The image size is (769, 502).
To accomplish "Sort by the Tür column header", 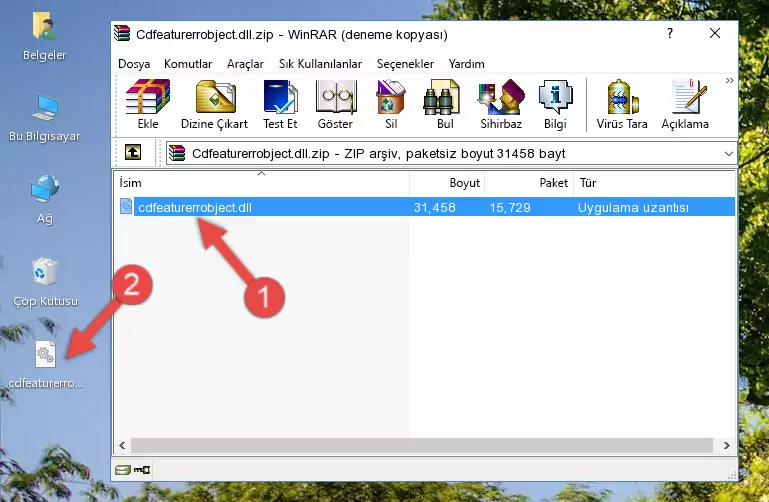I will click(654, 183).
